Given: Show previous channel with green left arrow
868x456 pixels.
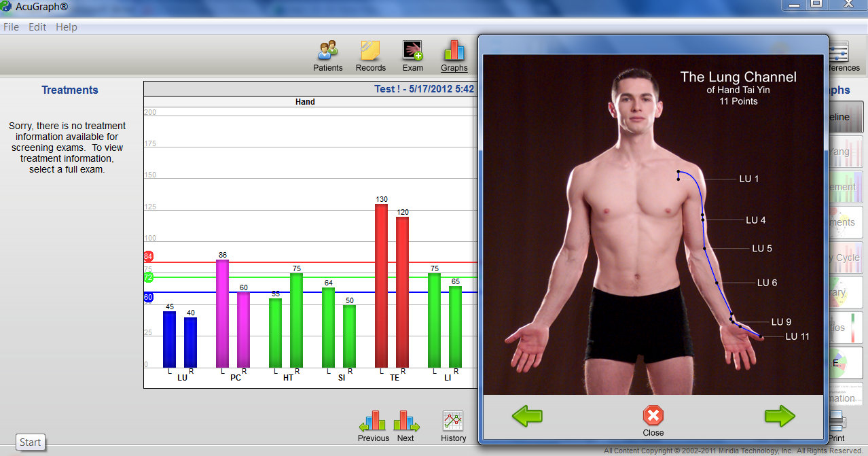Looking at the screenshot, I should pos(527,416).
